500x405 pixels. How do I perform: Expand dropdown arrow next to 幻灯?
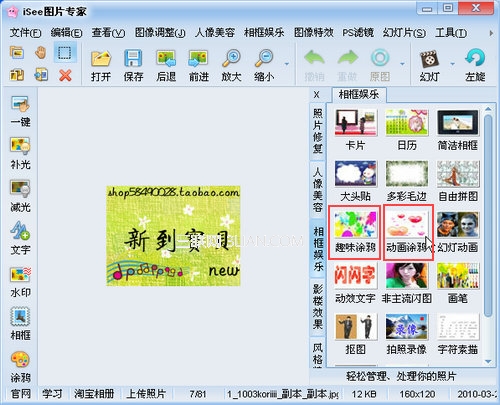(x=452, y=64)
